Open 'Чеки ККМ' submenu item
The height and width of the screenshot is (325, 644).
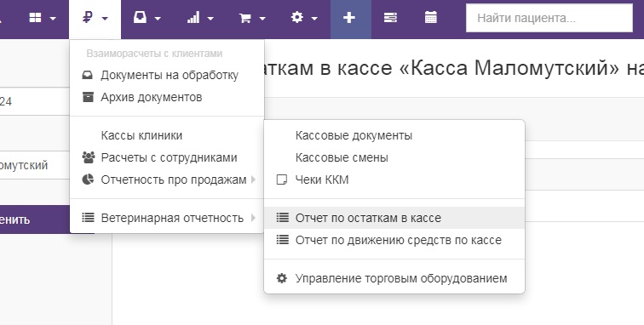pyautogui.click(x=394, y=180)
